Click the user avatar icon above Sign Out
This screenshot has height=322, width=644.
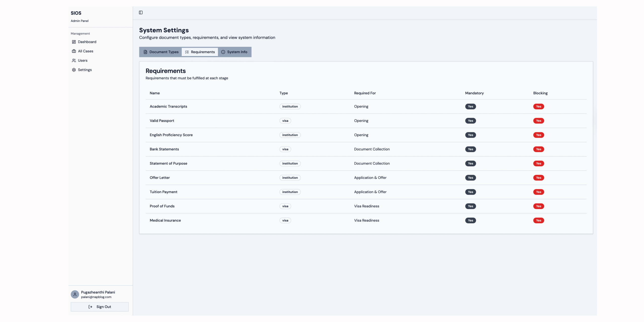[x=75, y=294]
